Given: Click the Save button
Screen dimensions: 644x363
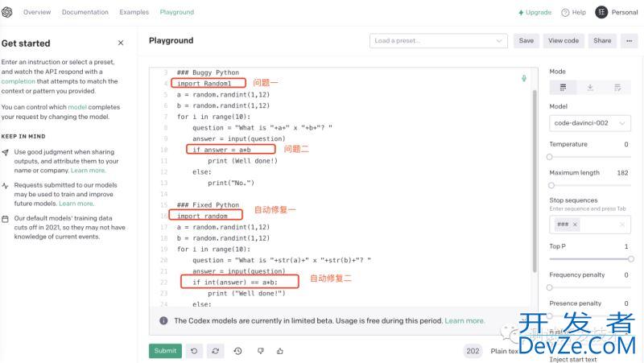Looking at the screenshot, I should (526, 41).
